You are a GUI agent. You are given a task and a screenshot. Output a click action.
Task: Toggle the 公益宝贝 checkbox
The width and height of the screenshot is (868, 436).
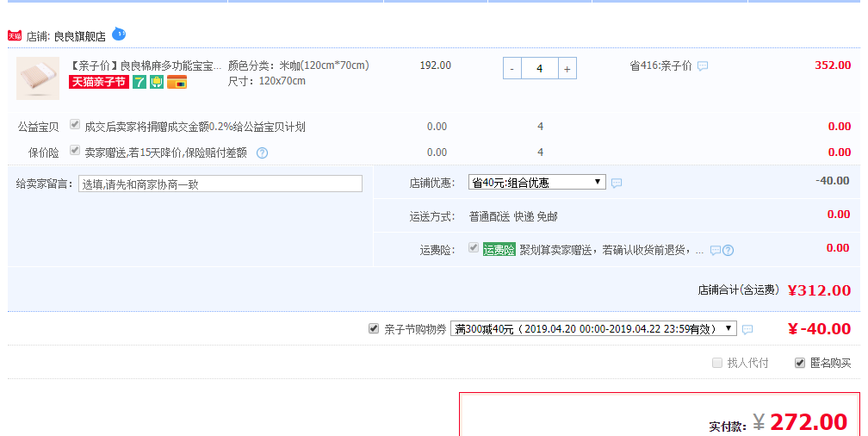click(75, 125)
